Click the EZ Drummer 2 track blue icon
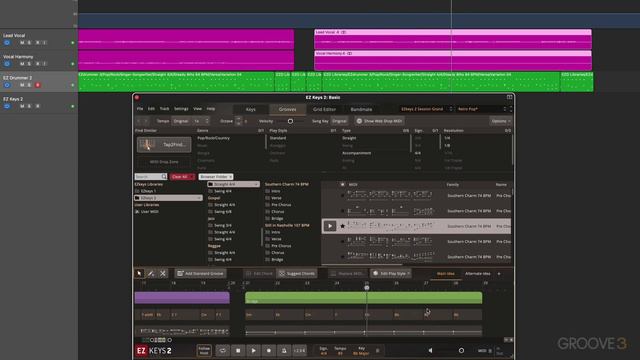The width and height of the screenshot is (640, 360). point(7,85)
